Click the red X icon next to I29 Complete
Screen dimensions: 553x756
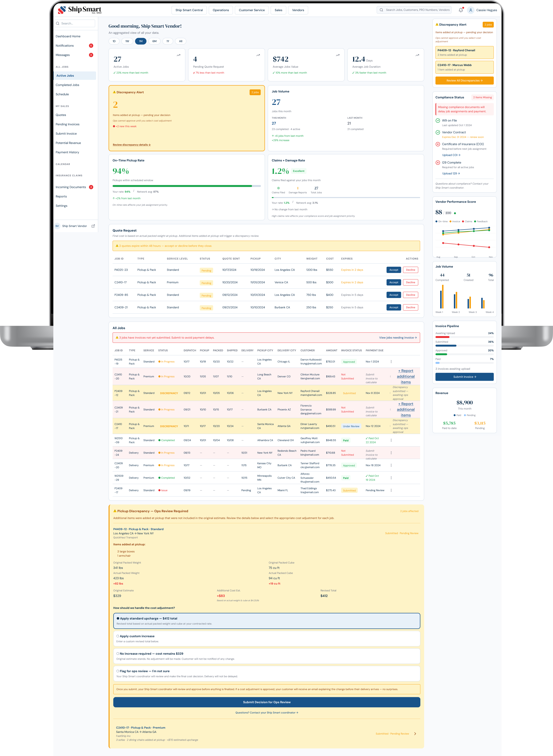438,162
